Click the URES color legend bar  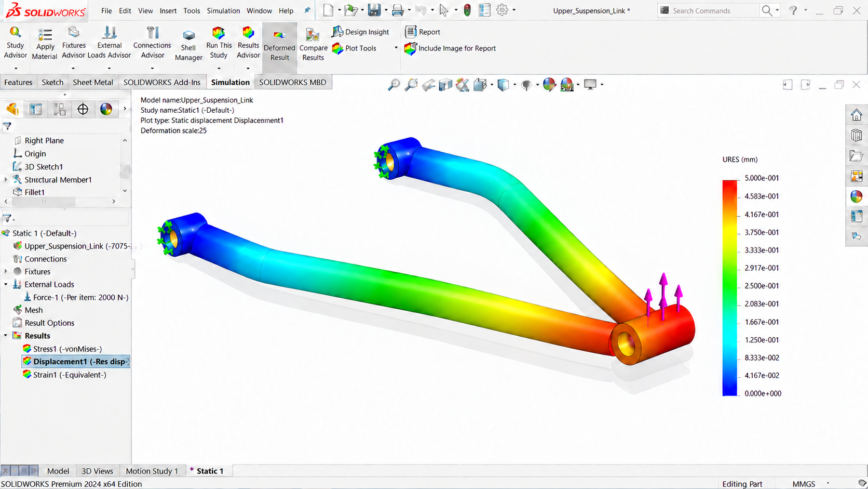coord(729,288)
